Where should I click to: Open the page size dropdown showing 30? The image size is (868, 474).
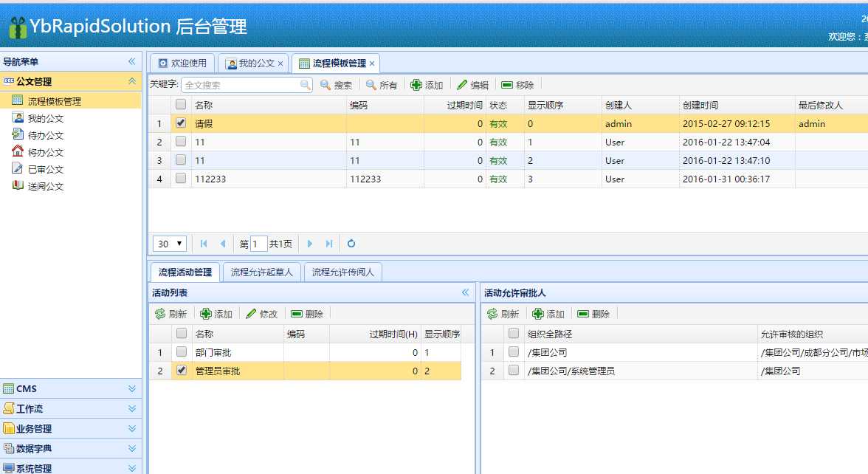(x=170, y=244)
